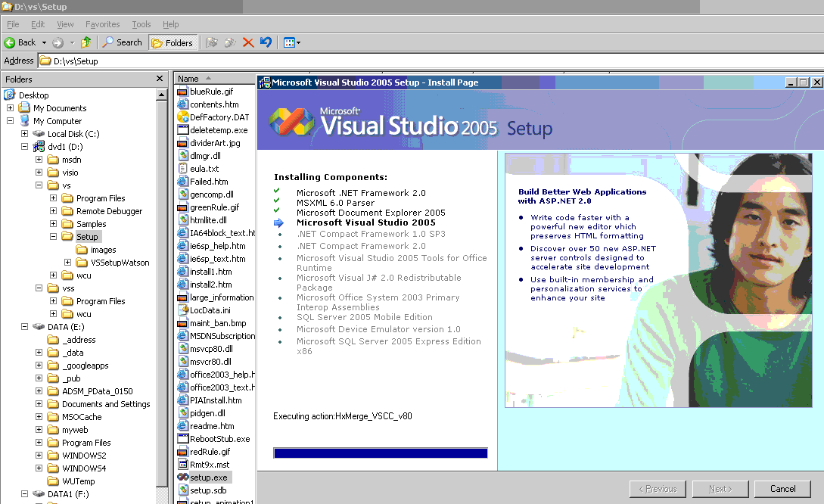824x504 pixels.
Task: Click the Next button in Setup
Action: point(720,489)
